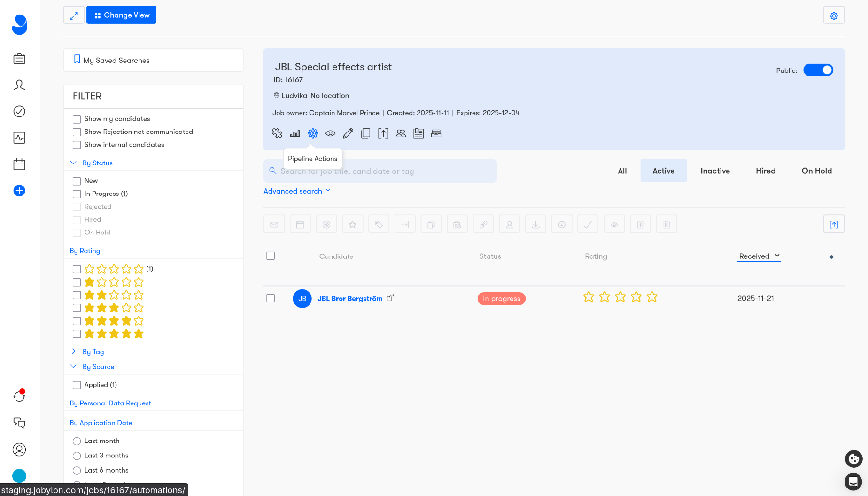Click the Change View button
The width and height of the screenshot is (868, 496).
(x=122, y=15)
